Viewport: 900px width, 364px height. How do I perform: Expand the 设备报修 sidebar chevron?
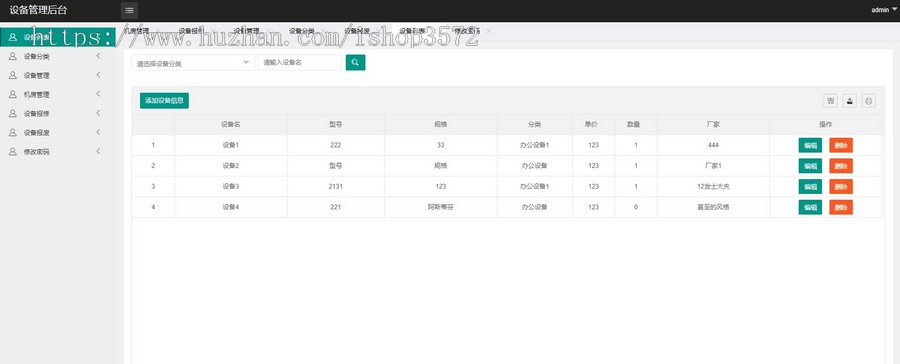pyautogui.click(x=98, y=113)
